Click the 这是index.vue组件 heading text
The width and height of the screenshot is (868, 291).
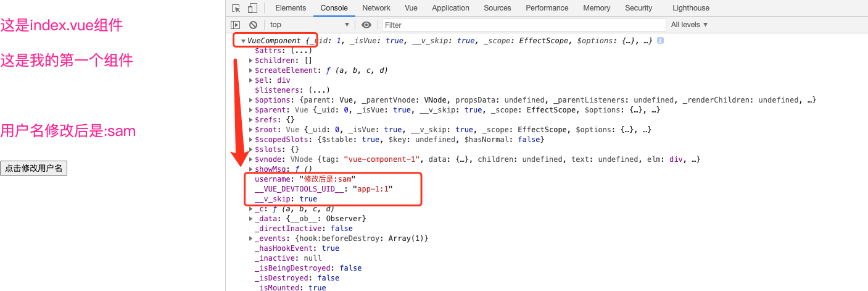point(62,25)
